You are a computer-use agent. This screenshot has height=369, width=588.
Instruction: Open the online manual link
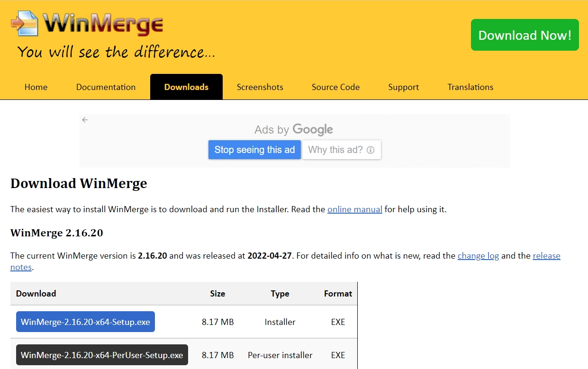tap(355, 209)
